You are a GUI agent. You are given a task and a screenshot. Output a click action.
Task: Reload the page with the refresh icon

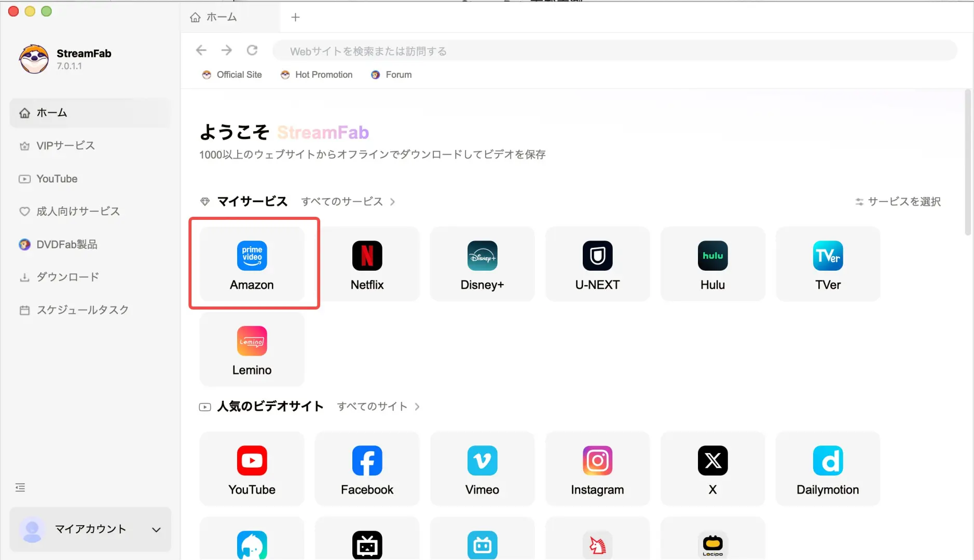point(252,50)
